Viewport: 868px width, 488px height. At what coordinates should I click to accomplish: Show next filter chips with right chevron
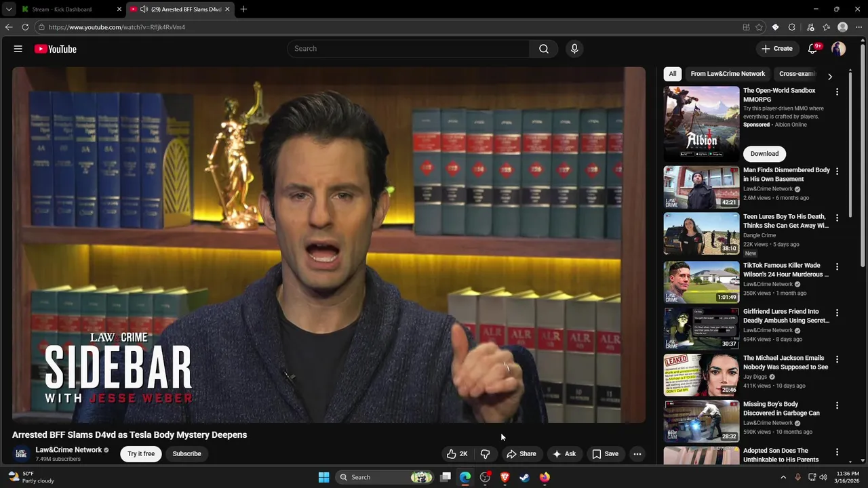click(x=829, y=77)
